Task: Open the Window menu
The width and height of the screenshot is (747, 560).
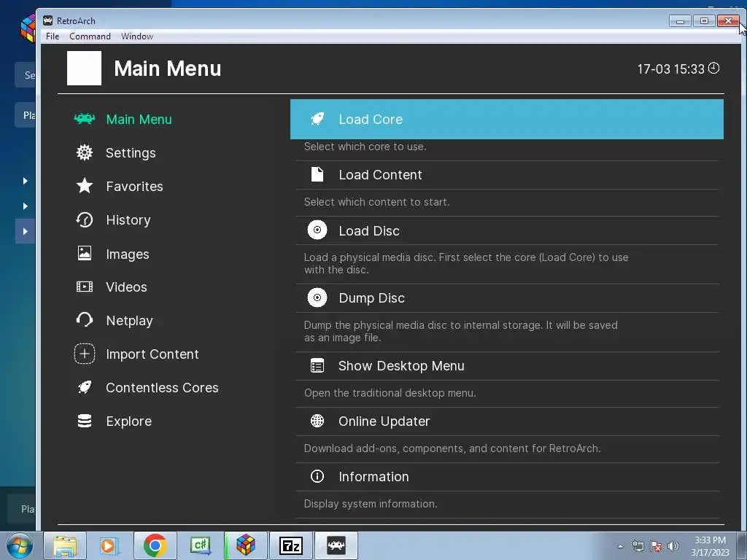Action: [137, 36]
